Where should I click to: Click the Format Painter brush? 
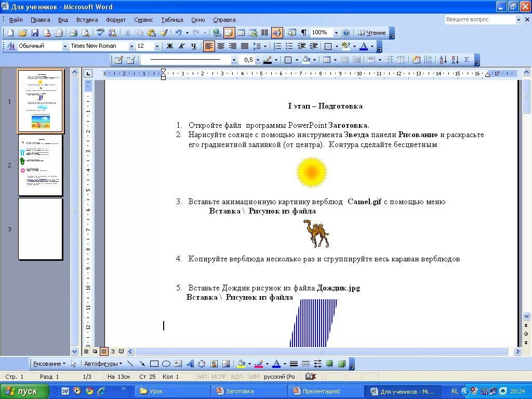(164, 33)
